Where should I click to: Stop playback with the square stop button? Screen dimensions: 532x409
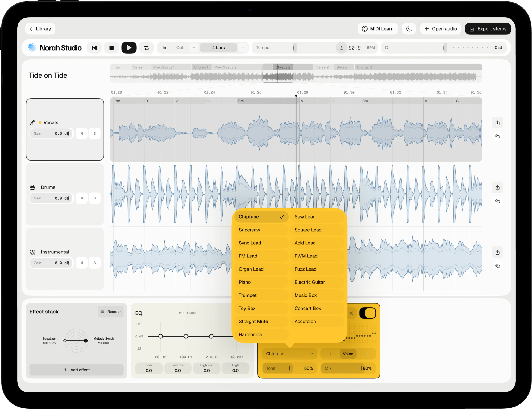point(111,48)
